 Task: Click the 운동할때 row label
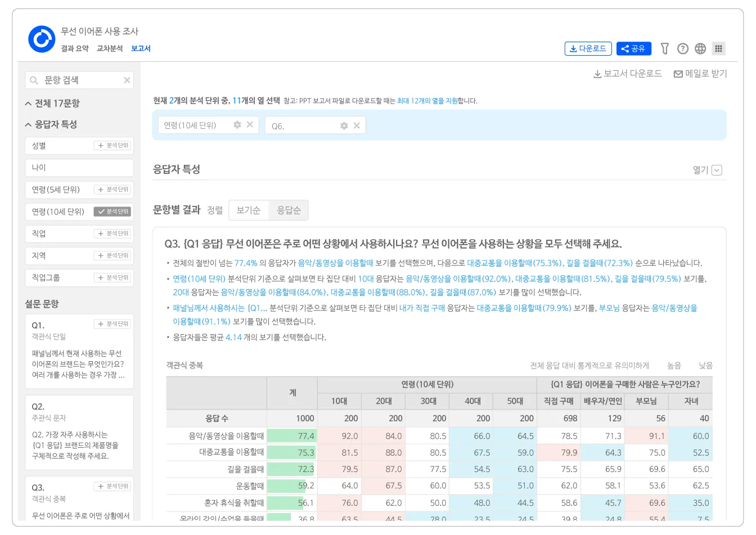pyautogui.click(x=250, y=485)
